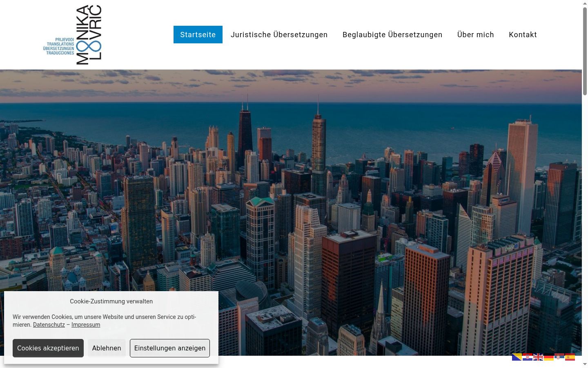
Task: Choose English via the UK flag
Action: (538, 357)
